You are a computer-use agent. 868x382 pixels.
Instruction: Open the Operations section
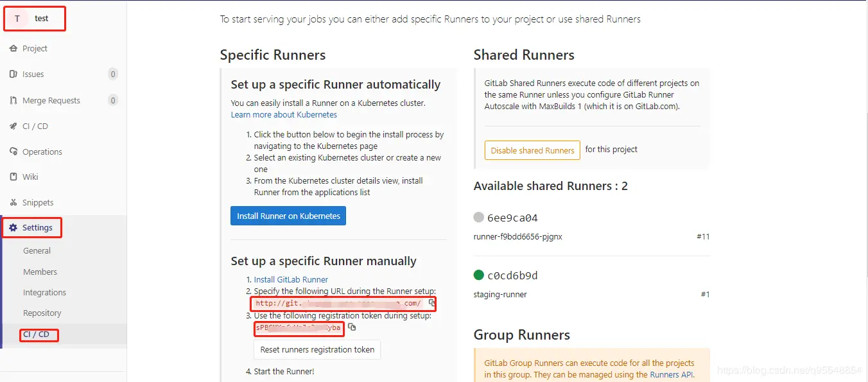pyautogui.click(x=42, y=152)
